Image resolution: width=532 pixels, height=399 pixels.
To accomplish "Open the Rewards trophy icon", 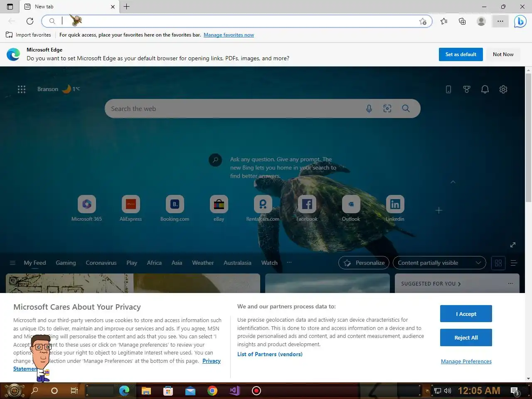I will point(467,89).
